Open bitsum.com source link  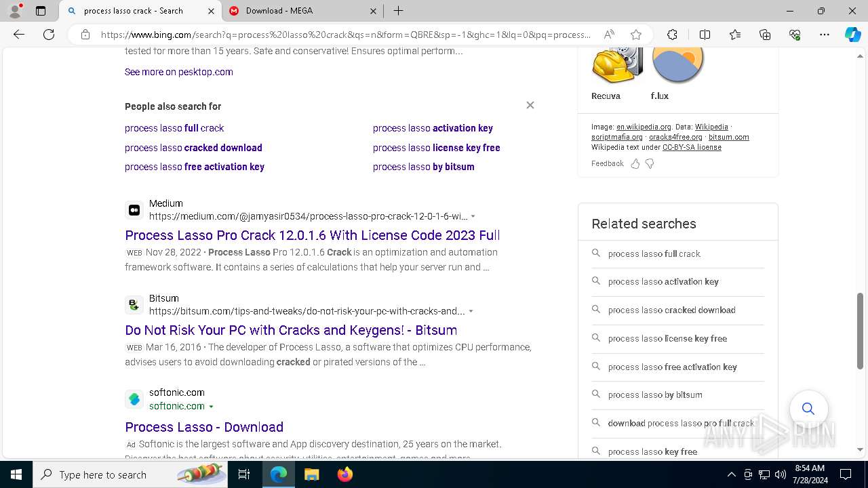[729, 137]
